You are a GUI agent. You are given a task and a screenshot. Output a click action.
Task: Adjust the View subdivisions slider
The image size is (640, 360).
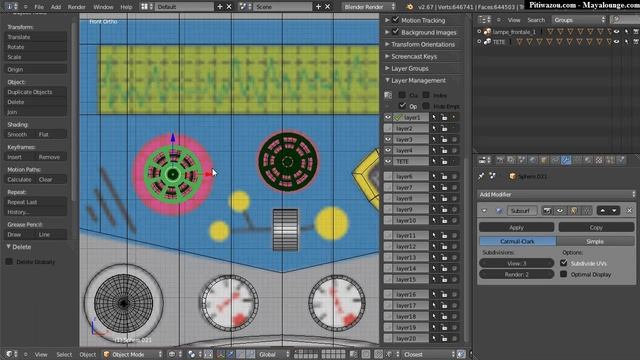516,263
